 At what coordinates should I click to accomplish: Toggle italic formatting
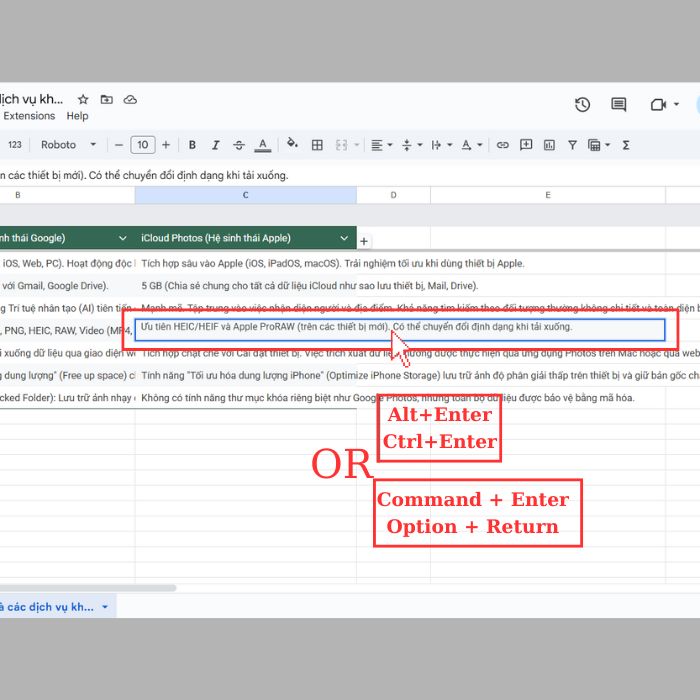coord(216,145)
